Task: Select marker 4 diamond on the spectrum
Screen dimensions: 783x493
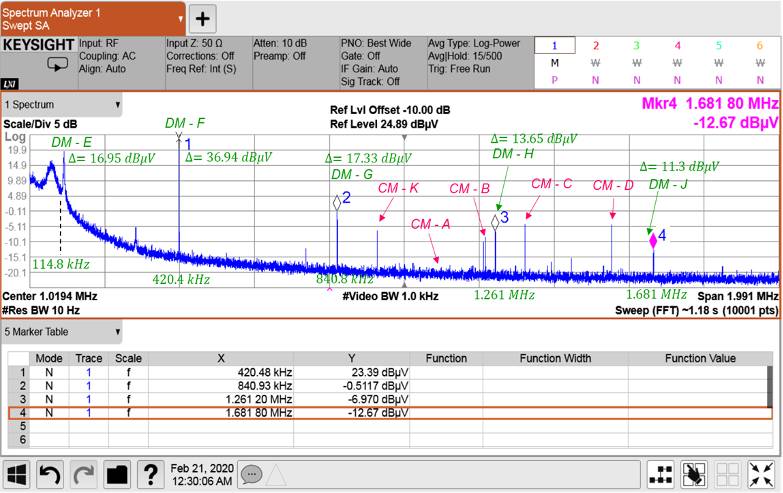Action: 653,240
